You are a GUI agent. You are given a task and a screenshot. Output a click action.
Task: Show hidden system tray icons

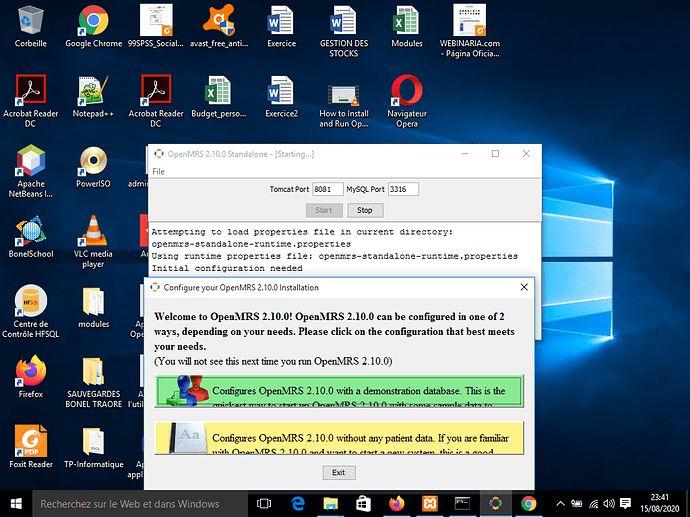(560, 504)
